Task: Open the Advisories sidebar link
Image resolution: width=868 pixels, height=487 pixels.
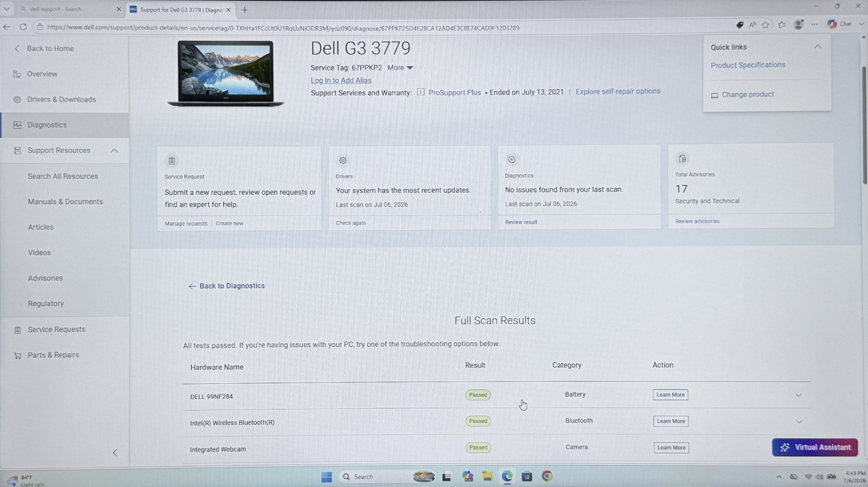Action: click(x=45, y=278)
